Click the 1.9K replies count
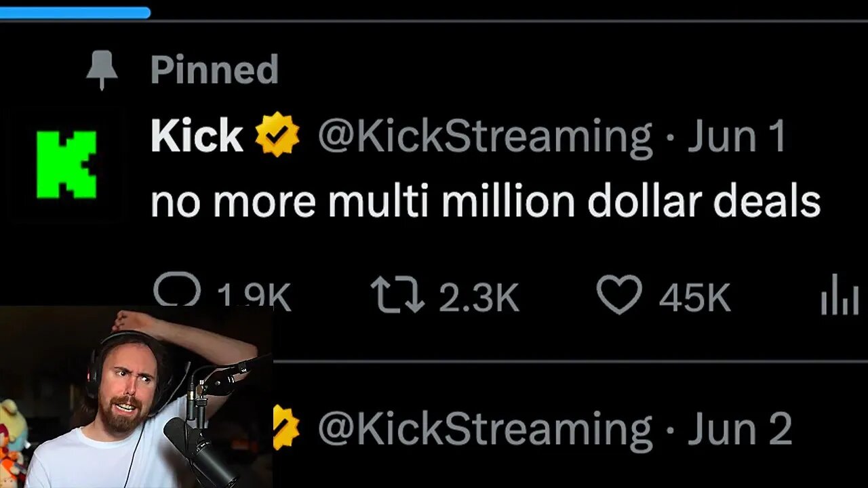The width and height of the screenshot is (868, 488). tap(254, 297)
